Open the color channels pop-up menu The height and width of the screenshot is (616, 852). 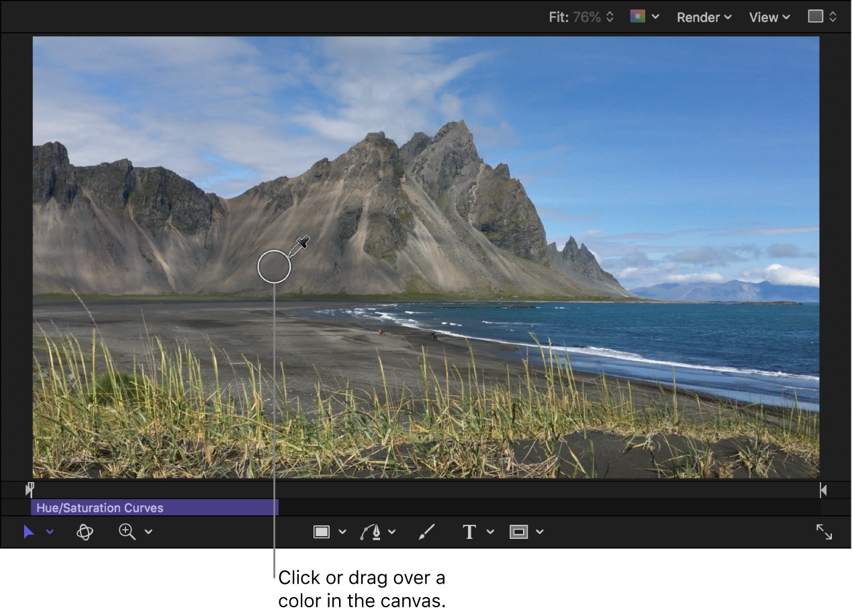pyautogui.click(x=644, y=17)
